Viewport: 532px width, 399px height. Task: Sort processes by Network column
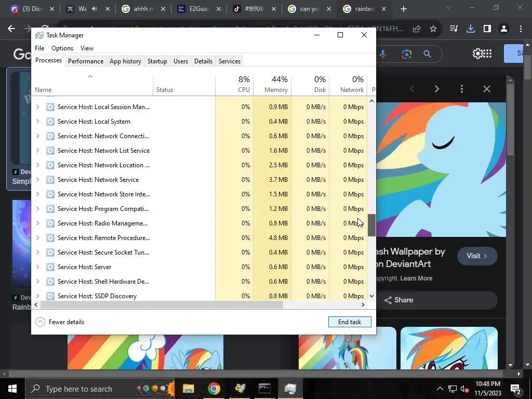348,84
